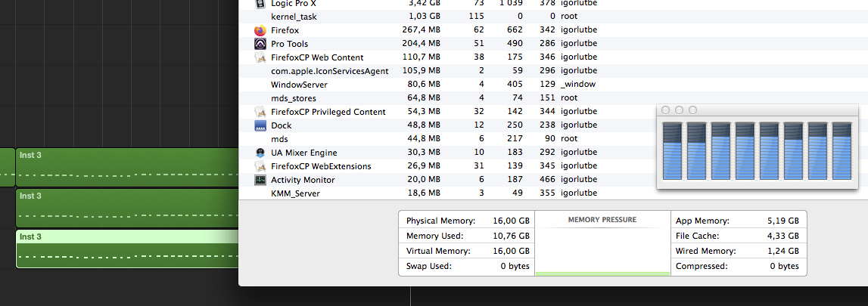Click the FirefoxCP Privileged Content icon
This screenshot has height=306, width=868.
click(x=260, y=112)
